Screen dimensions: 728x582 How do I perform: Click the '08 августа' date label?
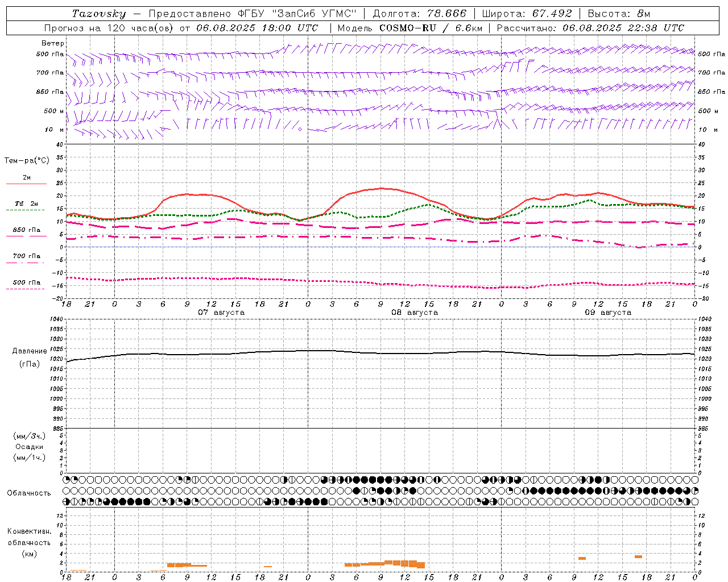click(x=415, y=313)
